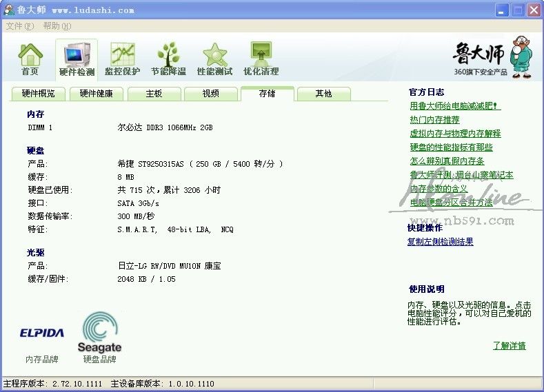Open link 电脑硬盘分区合并方法
Viewport: 544px width, 392px height.
point(451,203)
